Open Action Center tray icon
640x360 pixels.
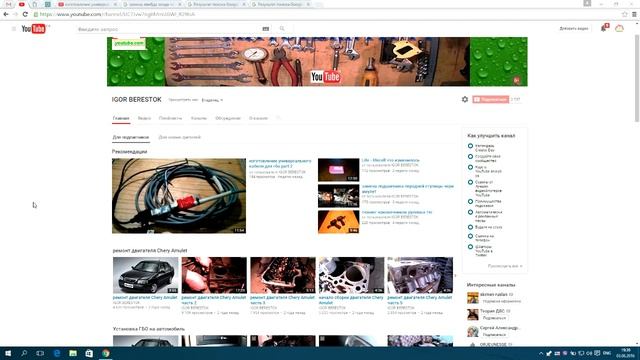point(597,353)
